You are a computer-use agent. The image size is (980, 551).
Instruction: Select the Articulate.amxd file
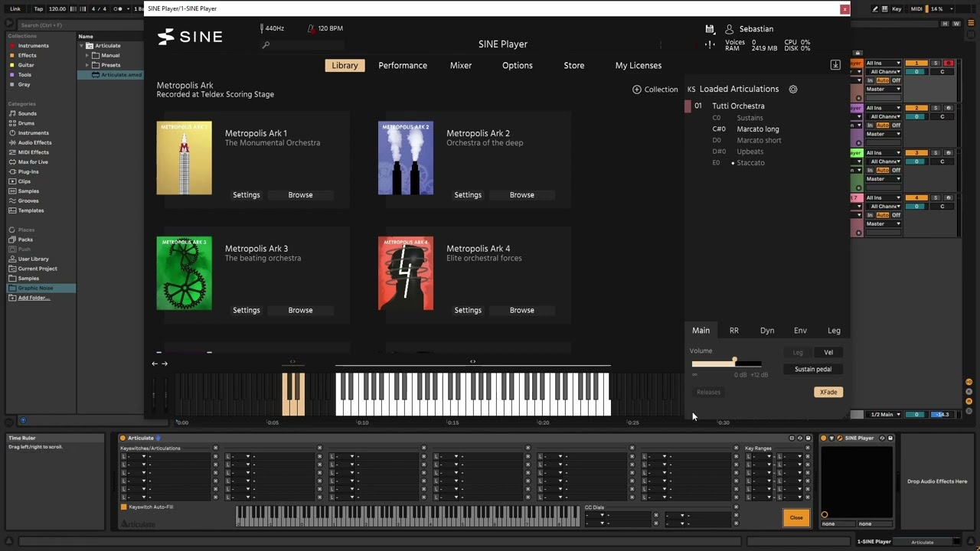(121, 75)
